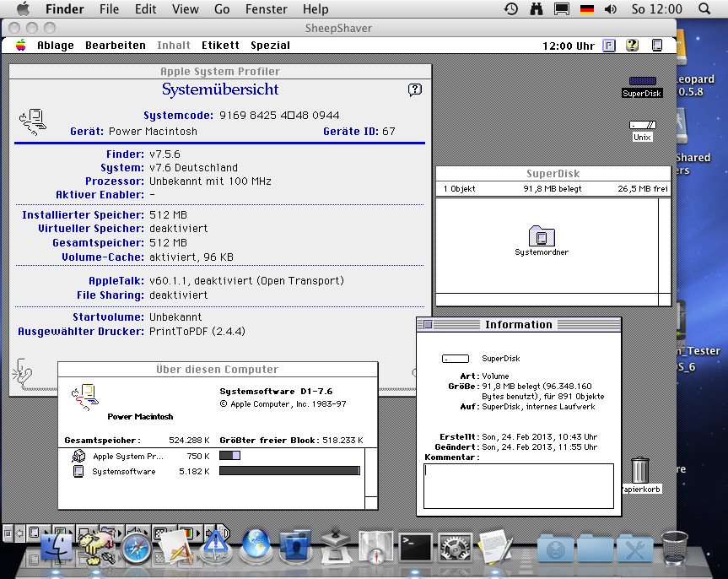Click the Macintosh logo in Über diesen Computer
728x579 pixels.
point(84,398)
